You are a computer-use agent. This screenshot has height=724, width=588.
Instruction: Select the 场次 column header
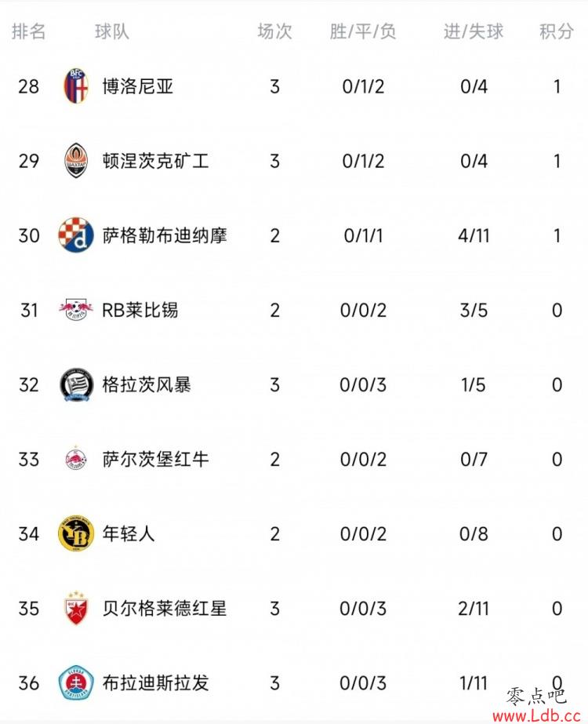274,31
